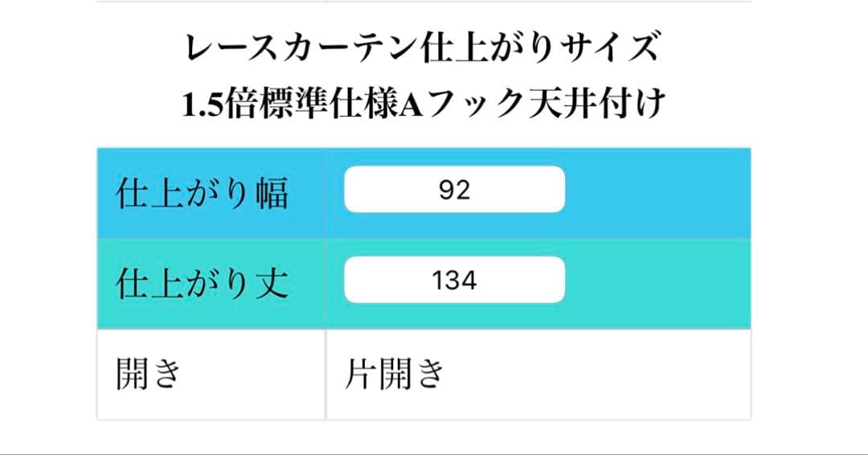The width and height of the screenshot is (868, 455).
Task: Click empty teal area beside the 134 field
Action: (657, 284)
